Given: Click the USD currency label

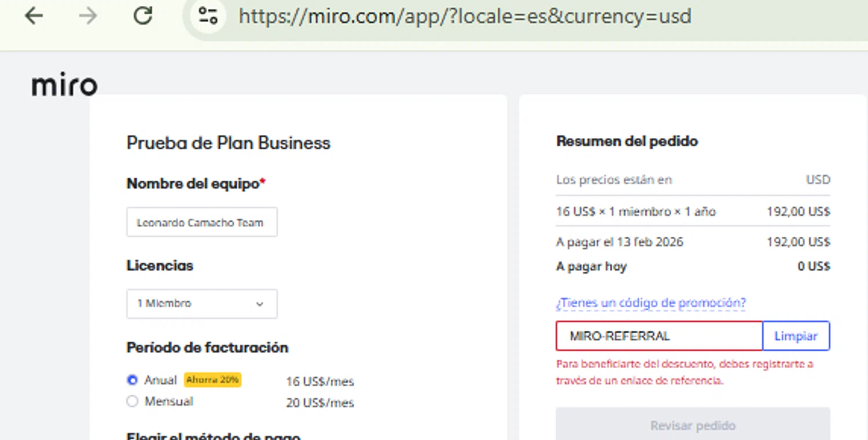Looking at the screenshot, I should click(818, 179).
